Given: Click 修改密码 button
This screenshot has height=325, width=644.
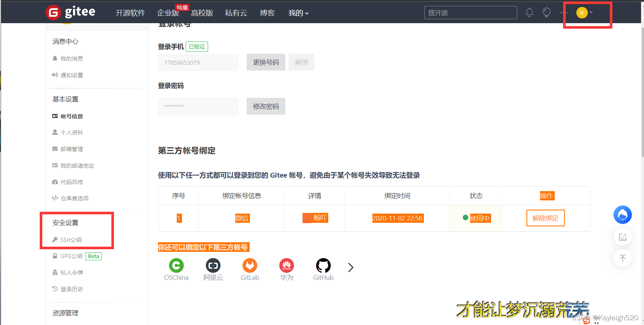Looking at the screenshot, I should click(x=266, y=106).
